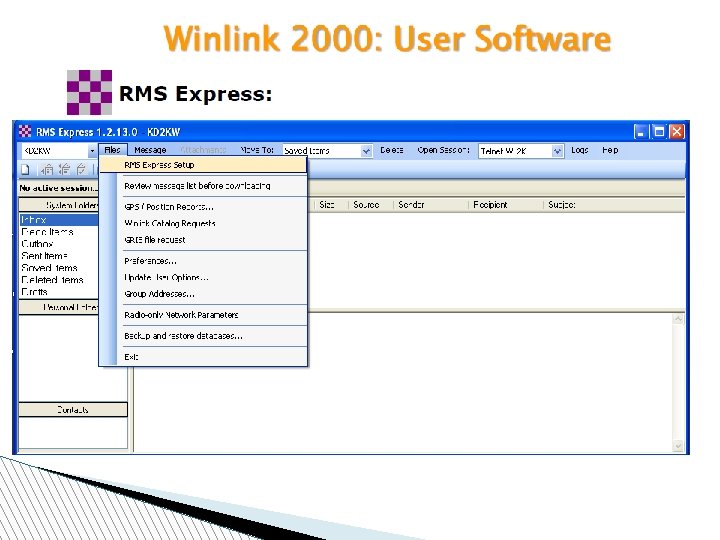Choose GPS / Position Reports entry
The image size is (720, 540).
point(203,207)
